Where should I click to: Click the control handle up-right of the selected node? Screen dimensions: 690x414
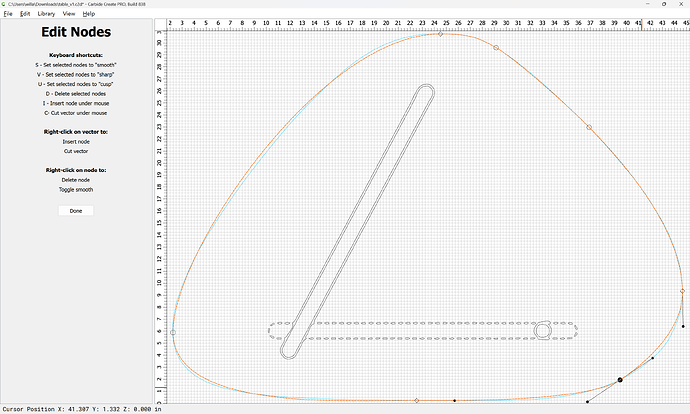tap(653, 358)
